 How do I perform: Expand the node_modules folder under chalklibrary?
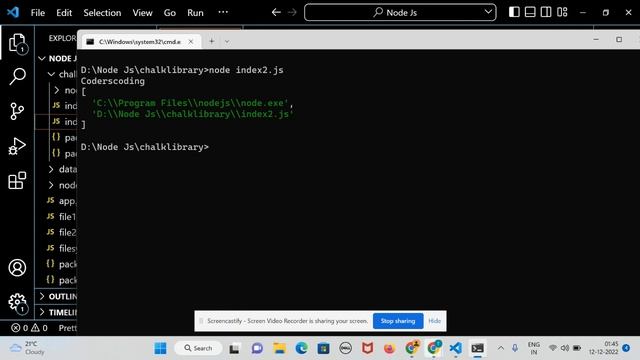tap(57, 90)
